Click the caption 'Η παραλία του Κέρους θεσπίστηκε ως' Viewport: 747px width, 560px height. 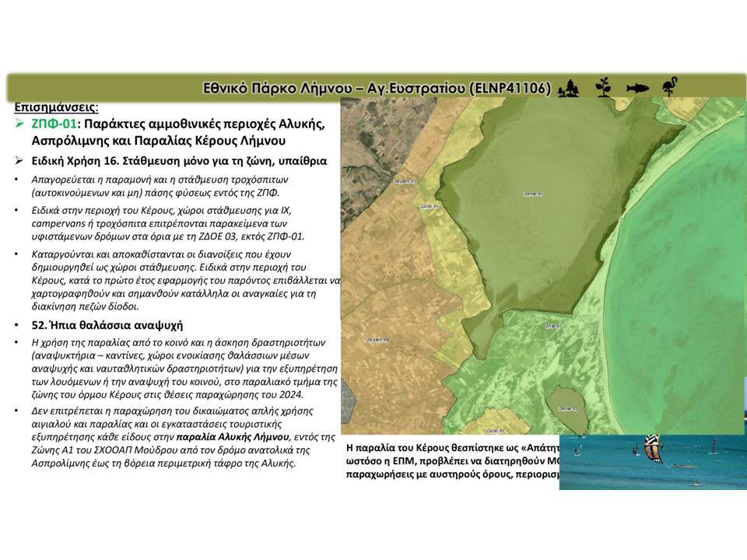[452, 448]
